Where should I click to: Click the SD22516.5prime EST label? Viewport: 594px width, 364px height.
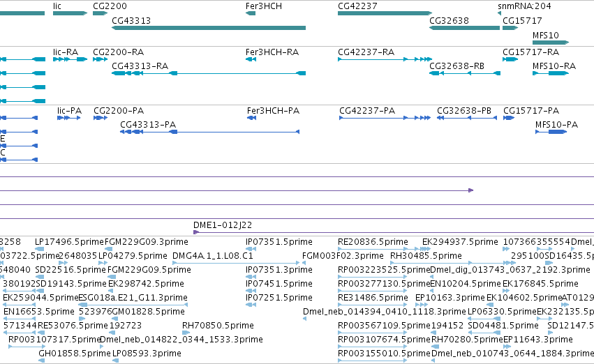70,269
